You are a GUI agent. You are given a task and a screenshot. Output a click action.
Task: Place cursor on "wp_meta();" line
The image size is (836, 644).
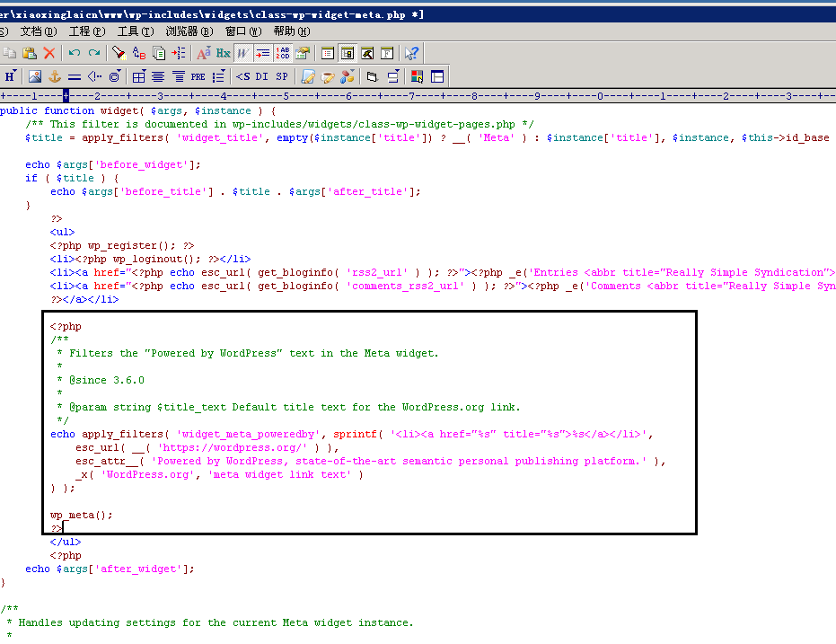pyautogui.click(x=81, y=515)
